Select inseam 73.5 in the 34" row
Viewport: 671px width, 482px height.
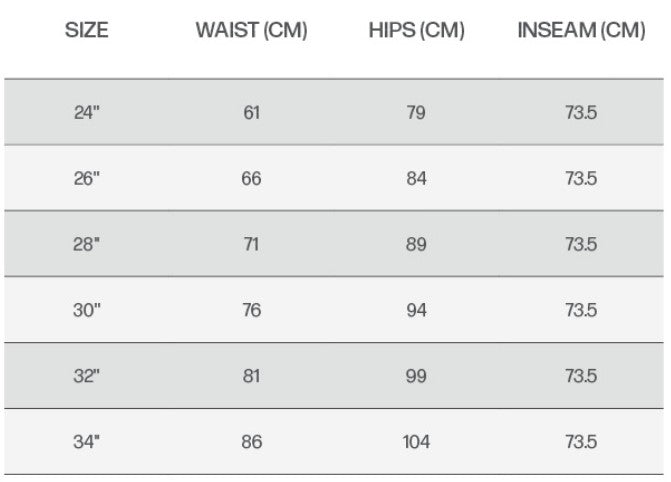tap(581, 442)
